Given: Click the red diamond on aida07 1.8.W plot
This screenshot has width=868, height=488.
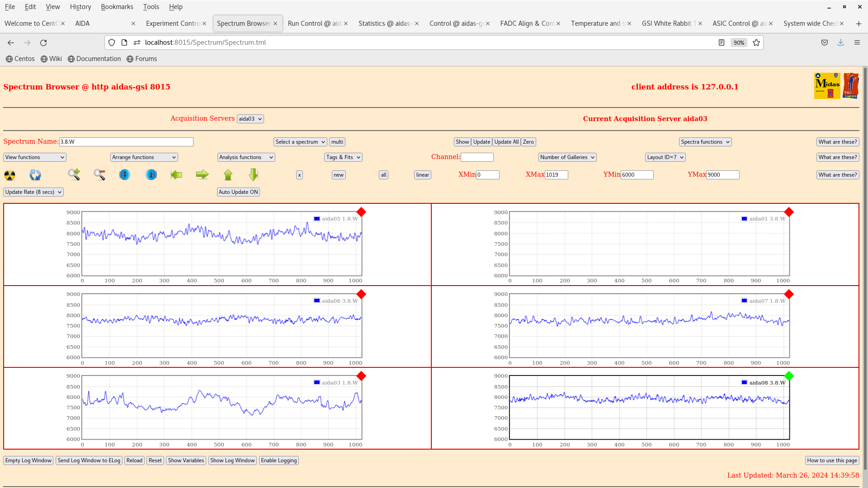Looking at the screenshot, I should coord(789,294).
